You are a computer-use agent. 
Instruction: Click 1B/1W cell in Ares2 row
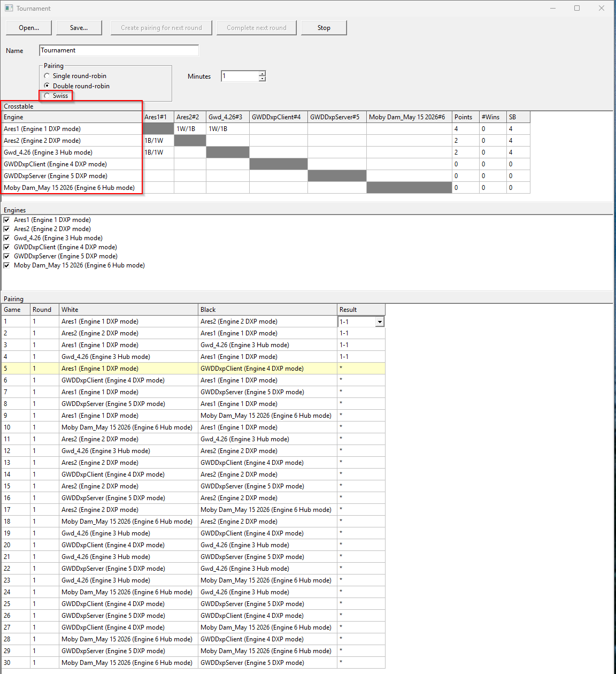point(158,141)
